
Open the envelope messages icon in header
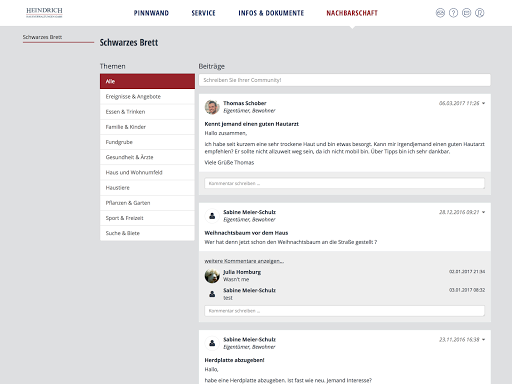(x=466, y=13)
